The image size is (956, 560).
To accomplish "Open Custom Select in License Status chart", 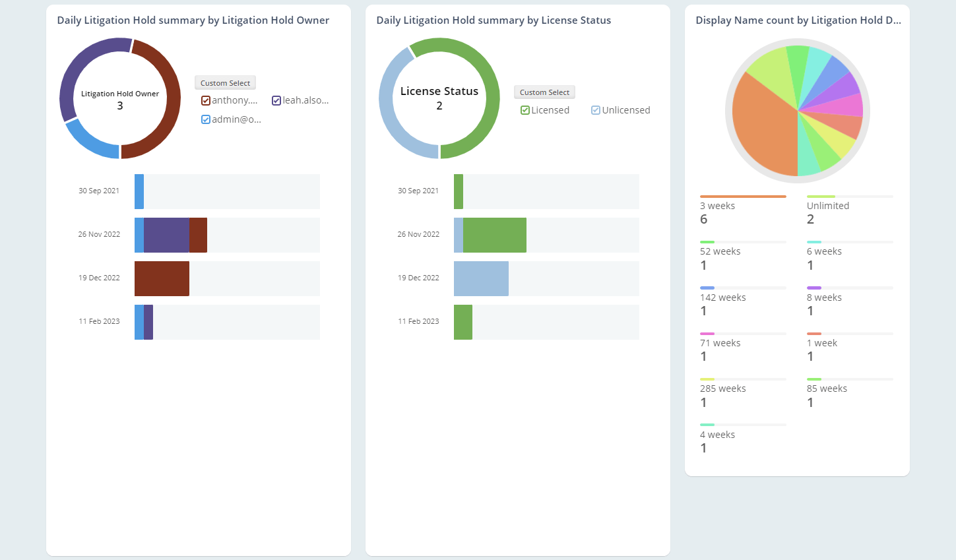I will 544,92.
